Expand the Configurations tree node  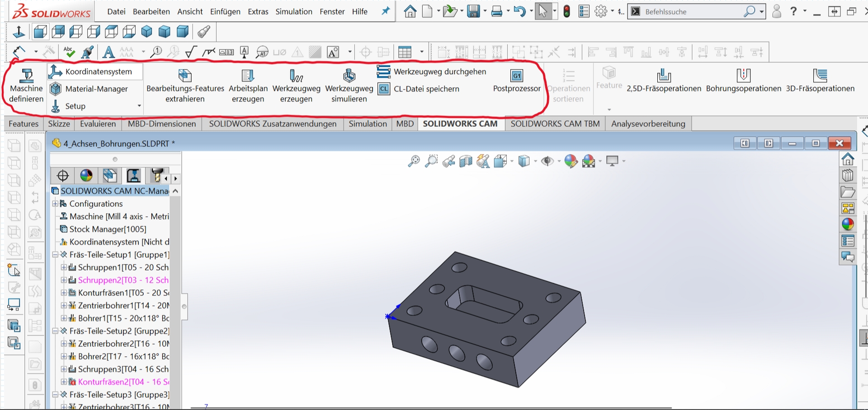coord(55,204)
